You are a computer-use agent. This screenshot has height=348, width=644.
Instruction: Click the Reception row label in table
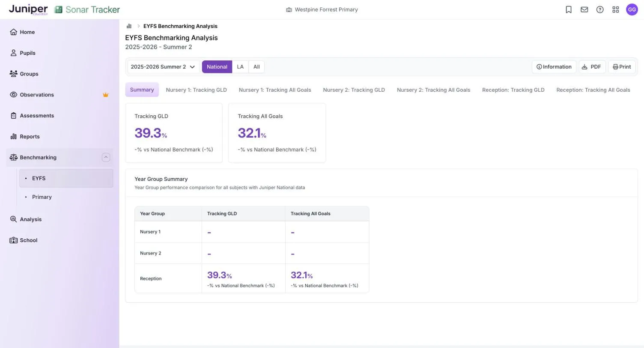click(151, 279)
